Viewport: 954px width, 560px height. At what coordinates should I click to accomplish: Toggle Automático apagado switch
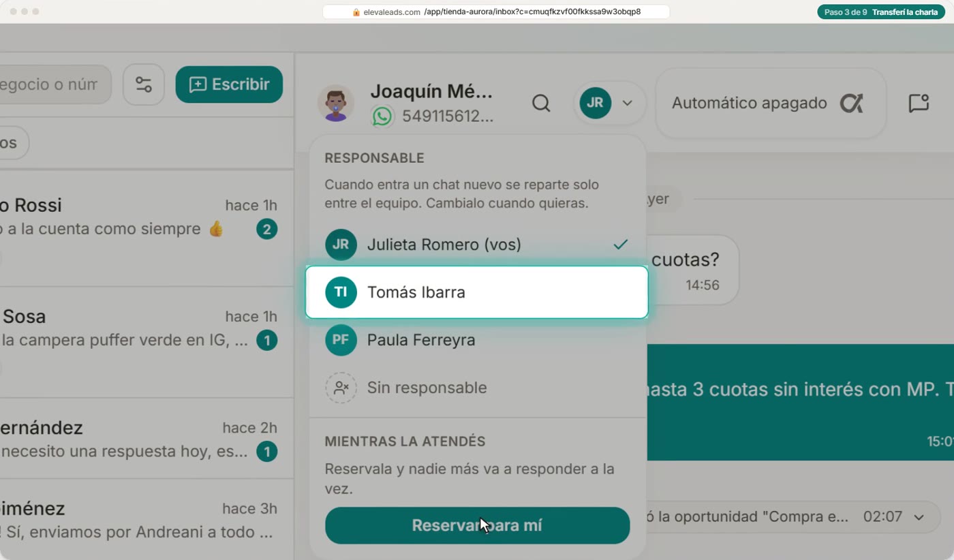pos(771,104)
